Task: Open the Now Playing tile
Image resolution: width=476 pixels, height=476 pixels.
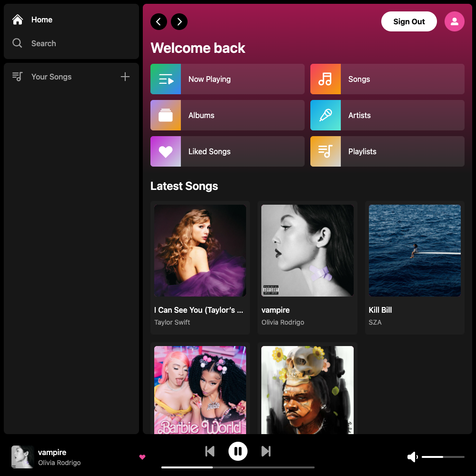Action: 227,79
